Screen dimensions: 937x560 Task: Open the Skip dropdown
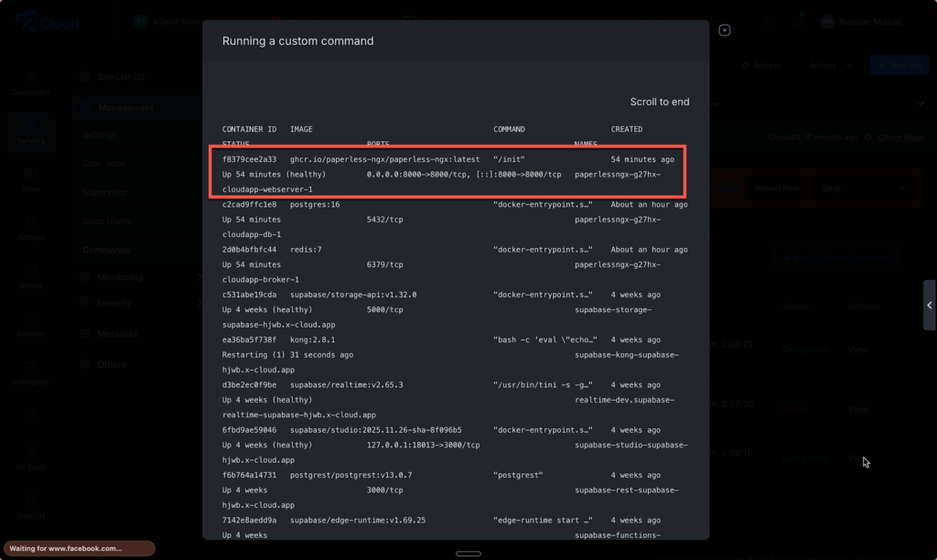coord(864,188)
